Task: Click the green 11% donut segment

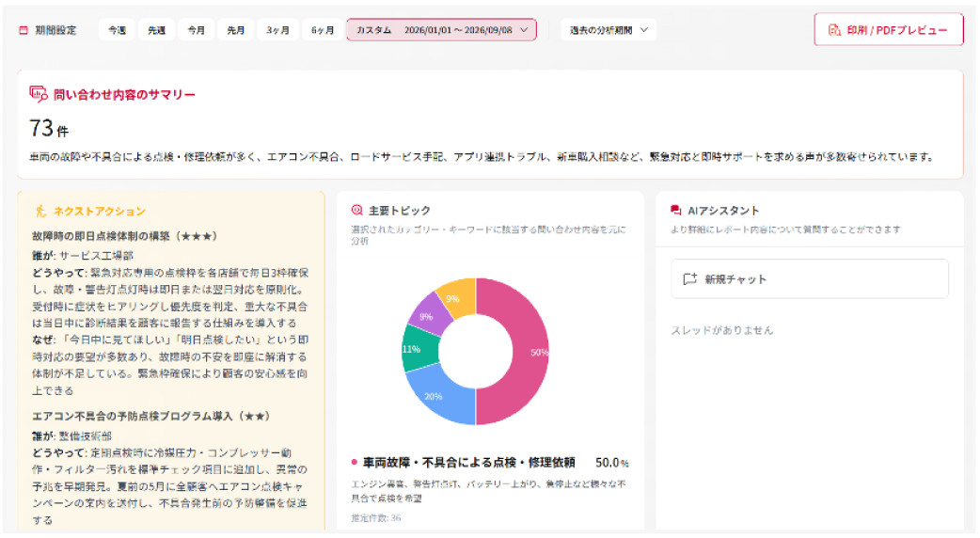Action: [419, 349]
